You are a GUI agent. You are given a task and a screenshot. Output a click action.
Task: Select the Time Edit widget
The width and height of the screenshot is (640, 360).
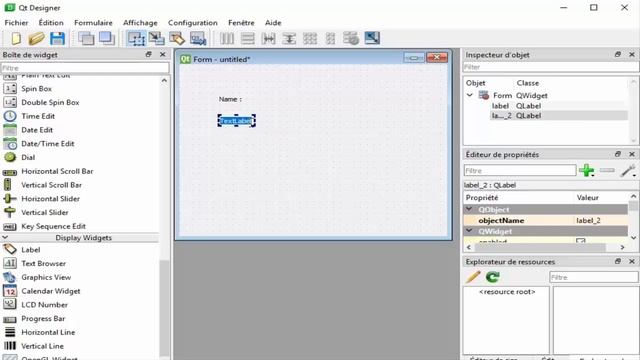click(38, 116)
